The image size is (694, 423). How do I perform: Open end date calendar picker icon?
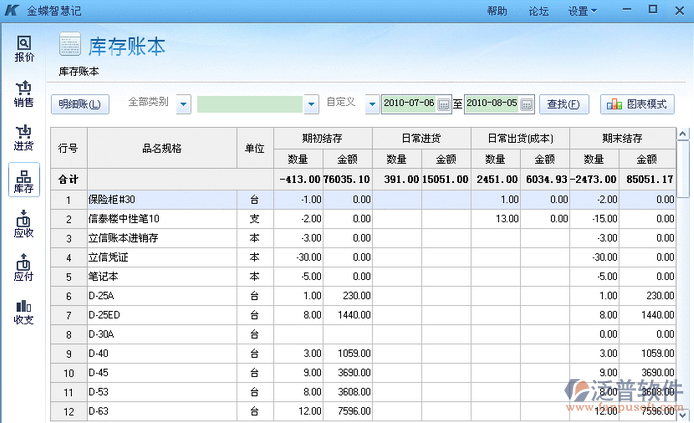tap(527, 104)
